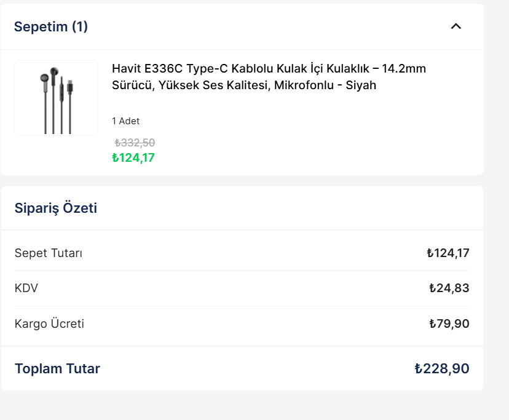Open the Havit earphone product thumbnail
Image resolution: width=509 pixels, height=420 pixels.
pyautogui.click(x=56, y=98)
